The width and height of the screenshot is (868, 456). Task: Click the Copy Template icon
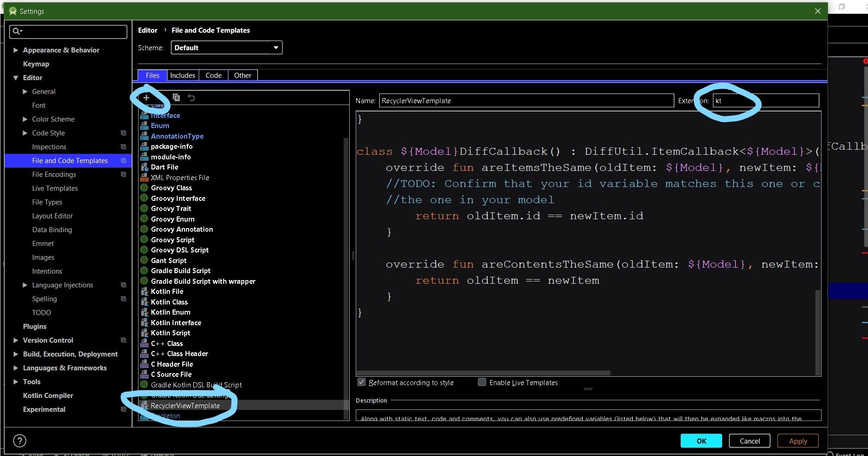coord(176,97)
